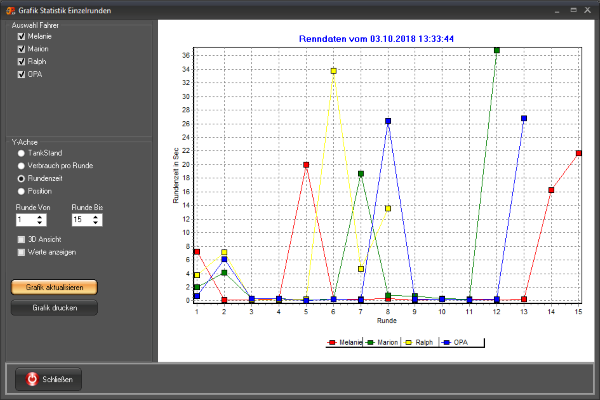Increase the Runde Bis value
The image size is (600, 400).
96,217
